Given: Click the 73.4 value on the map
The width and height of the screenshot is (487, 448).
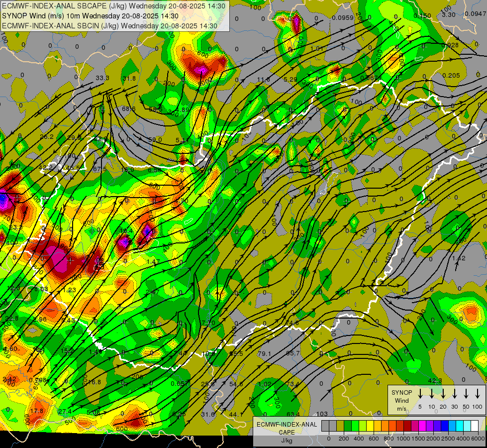Looking at the screenshot, I should (x=293, y=384).
